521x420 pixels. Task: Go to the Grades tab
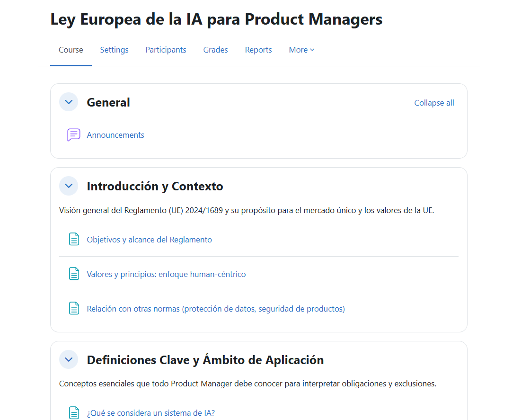[216, 50]
